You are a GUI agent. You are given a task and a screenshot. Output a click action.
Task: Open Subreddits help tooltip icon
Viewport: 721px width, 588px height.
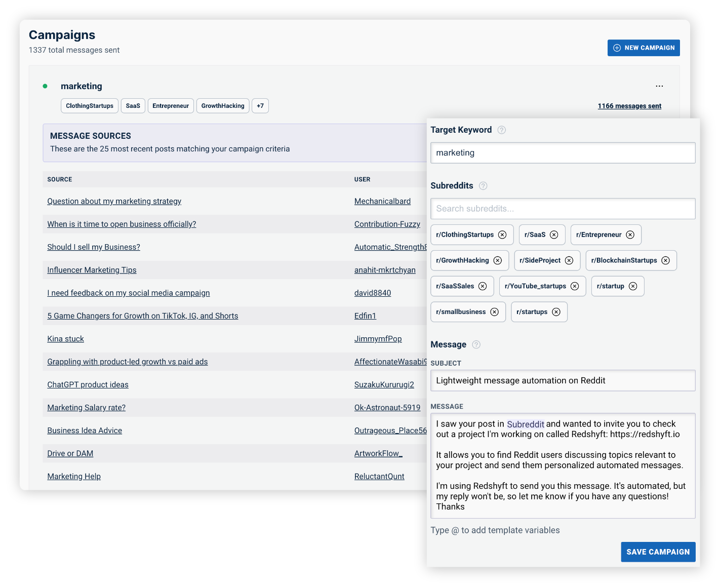(x=483, y=186)
